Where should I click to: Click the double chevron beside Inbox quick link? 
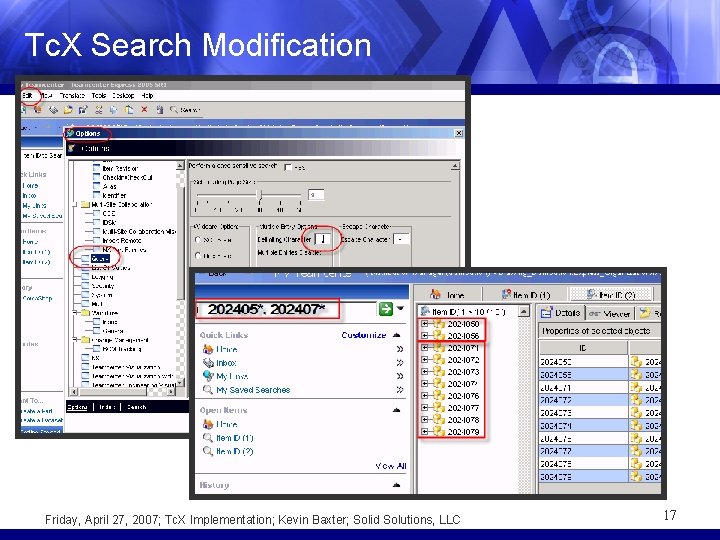click(400, 363)
